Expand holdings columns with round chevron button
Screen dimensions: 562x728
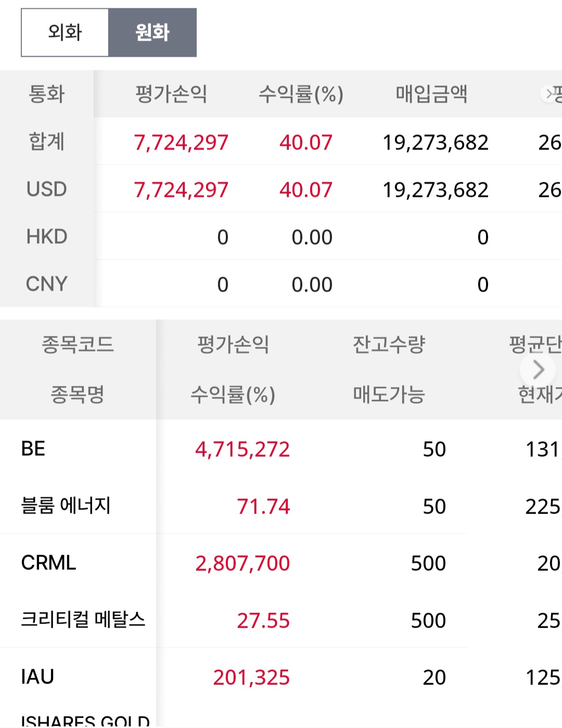(x=538, y=370)
